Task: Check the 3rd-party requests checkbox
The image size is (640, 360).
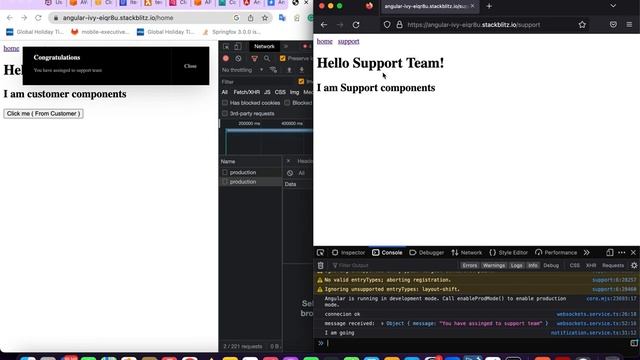Action: [225, 113]
